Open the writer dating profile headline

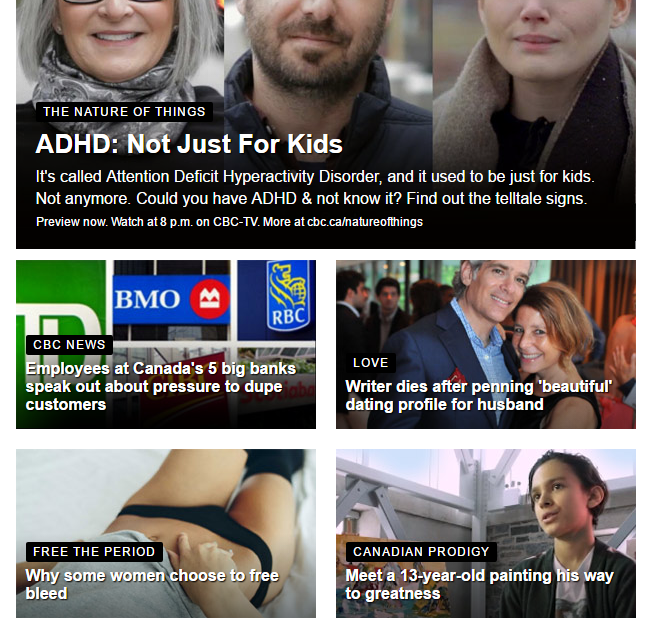[x=479, y=396]
